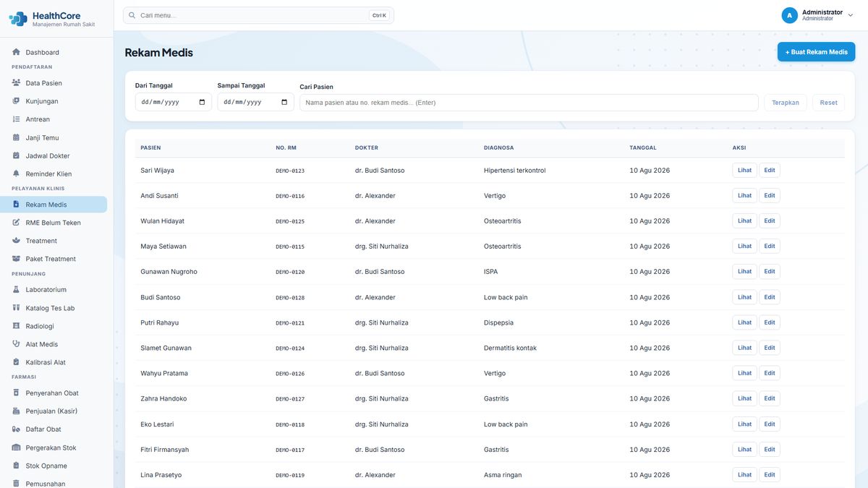Click Edit for Lina Prasetyo

[770, 475]
